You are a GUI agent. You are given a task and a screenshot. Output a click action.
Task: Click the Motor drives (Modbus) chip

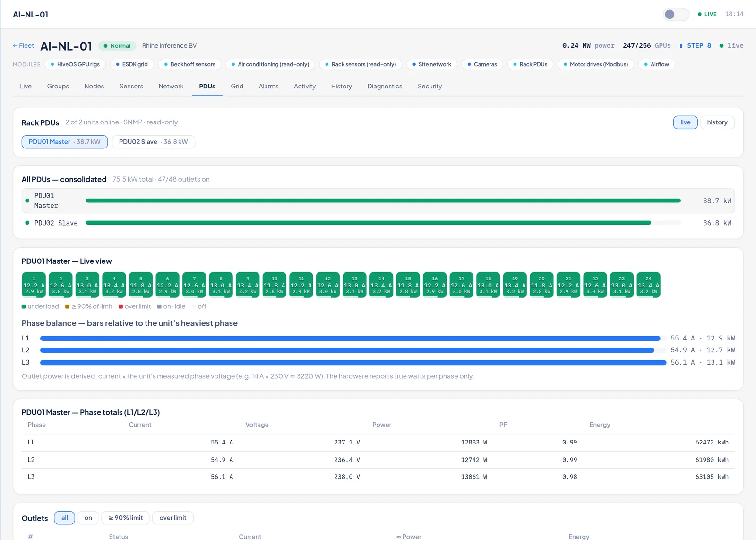pos(596,64)
